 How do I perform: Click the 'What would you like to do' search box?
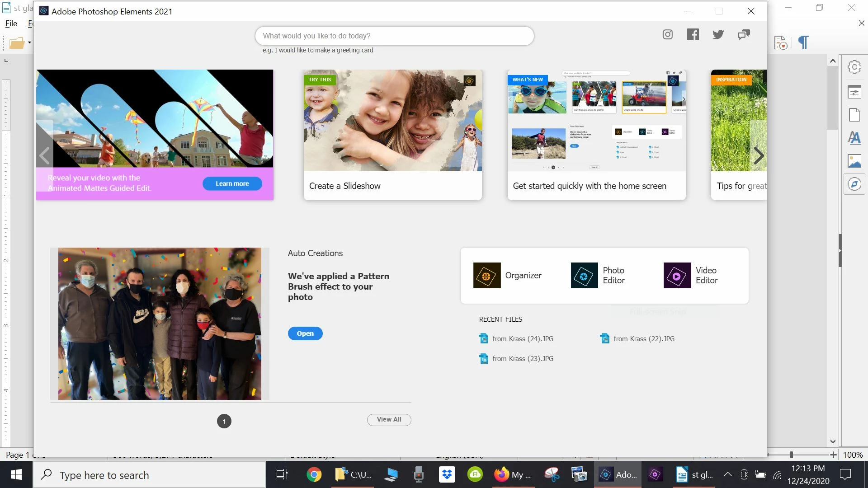pyautogui.click(x=394, y=36)
